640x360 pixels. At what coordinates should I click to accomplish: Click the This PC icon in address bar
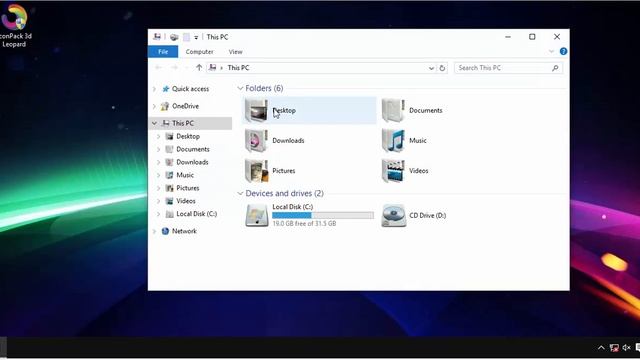[x=212, y=68]
